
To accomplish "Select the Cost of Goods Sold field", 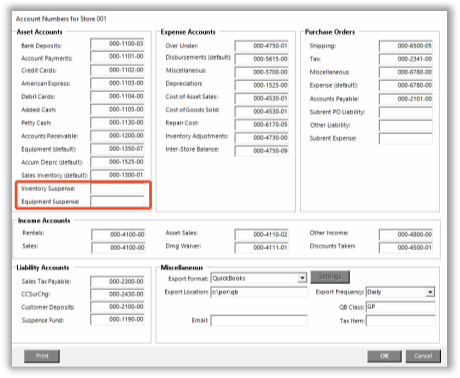I will (262, 112).
